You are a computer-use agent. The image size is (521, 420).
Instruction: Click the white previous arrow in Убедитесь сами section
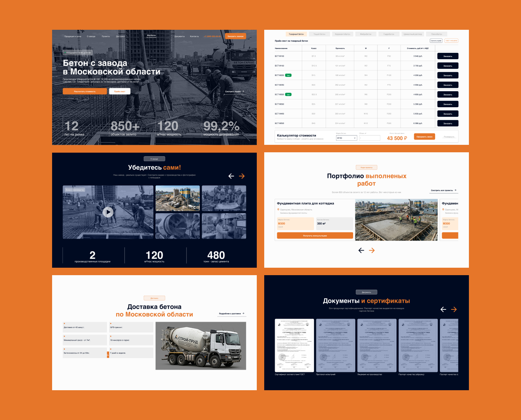tap(231, 176)
